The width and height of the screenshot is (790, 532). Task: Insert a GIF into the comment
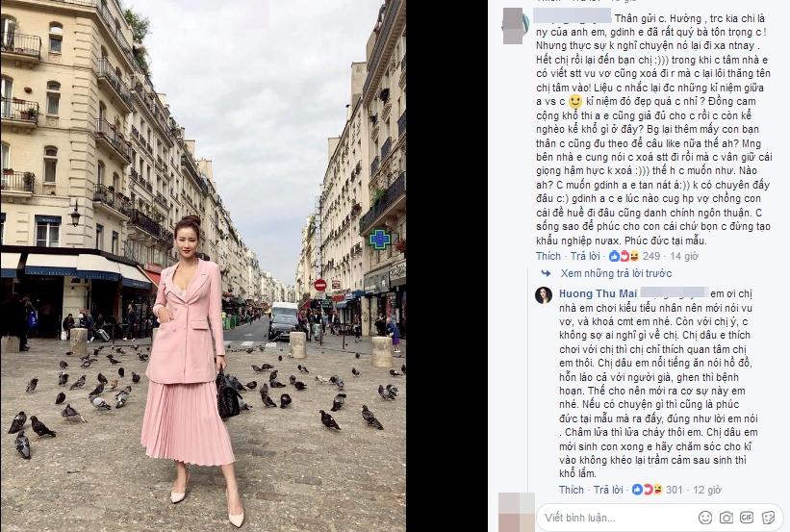[747, 517]
